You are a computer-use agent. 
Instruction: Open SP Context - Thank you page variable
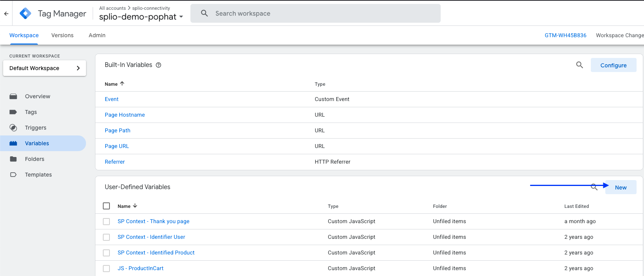click(x=153, y=221)
